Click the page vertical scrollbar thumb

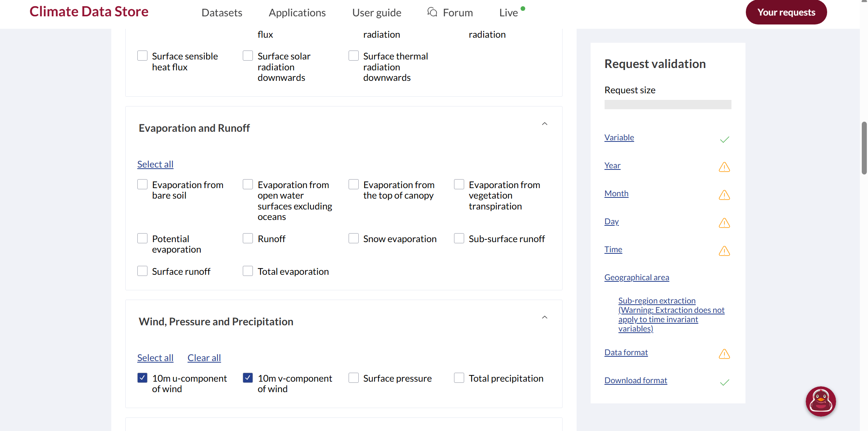coord(864,148)
